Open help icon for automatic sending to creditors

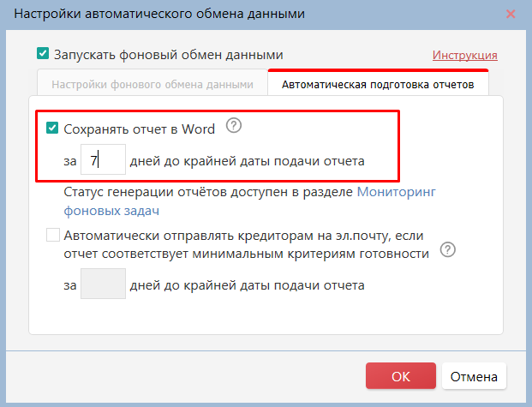447,250
